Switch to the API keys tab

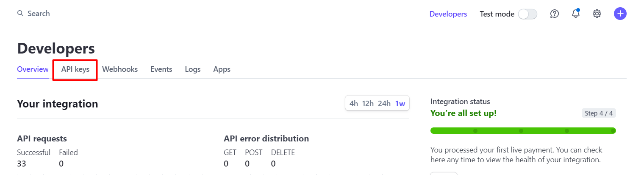pos(75,69)
